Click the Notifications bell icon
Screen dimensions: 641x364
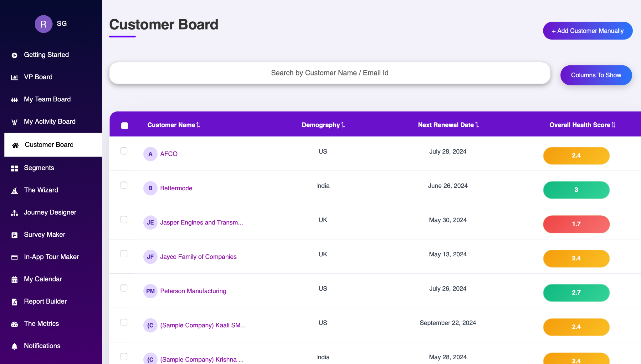tap(14, 346)
